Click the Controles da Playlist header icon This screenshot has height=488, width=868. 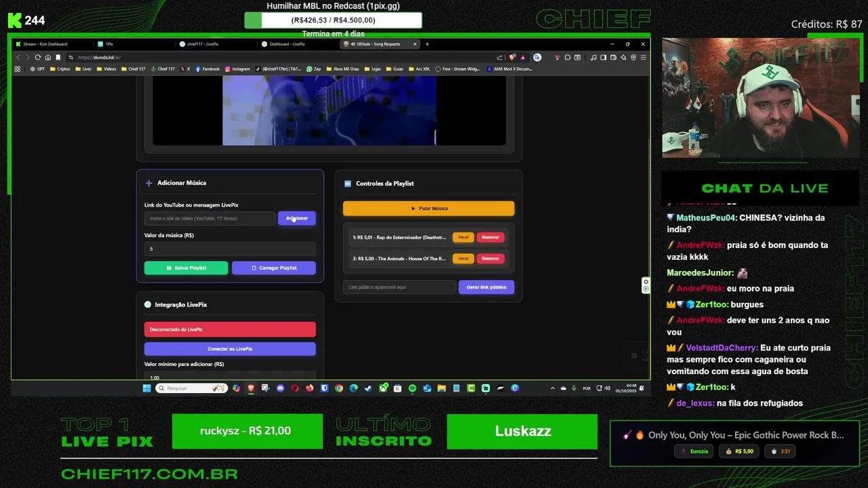pos(347,184)
